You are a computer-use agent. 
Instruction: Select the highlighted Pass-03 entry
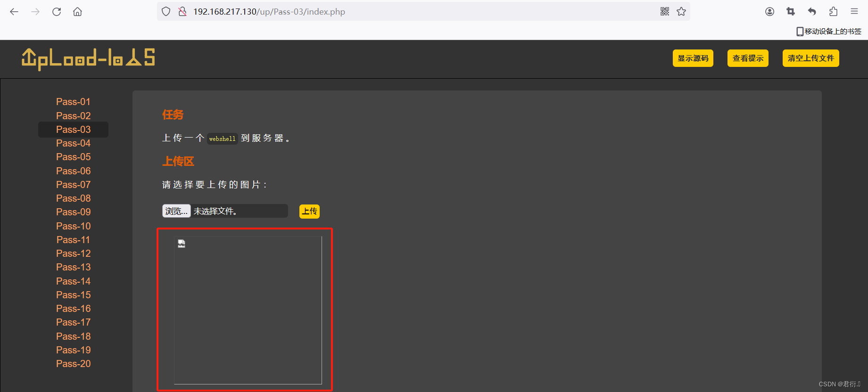(x=73, y=130)
